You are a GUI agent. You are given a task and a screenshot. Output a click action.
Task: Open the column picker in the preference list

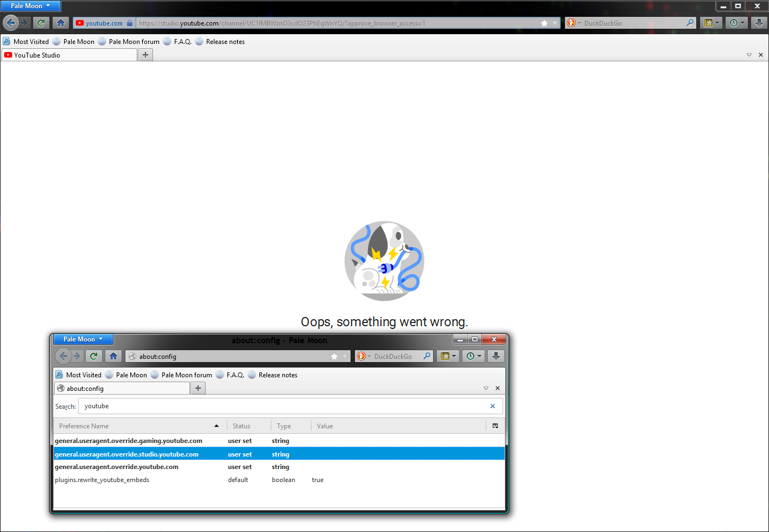pos(495,426)
